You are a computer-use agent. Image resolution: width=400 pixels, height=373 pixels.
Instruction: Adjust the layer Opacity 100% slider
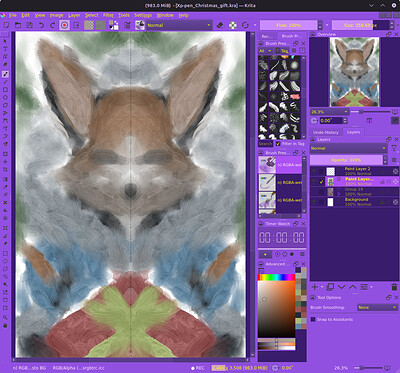pos(346,160)
